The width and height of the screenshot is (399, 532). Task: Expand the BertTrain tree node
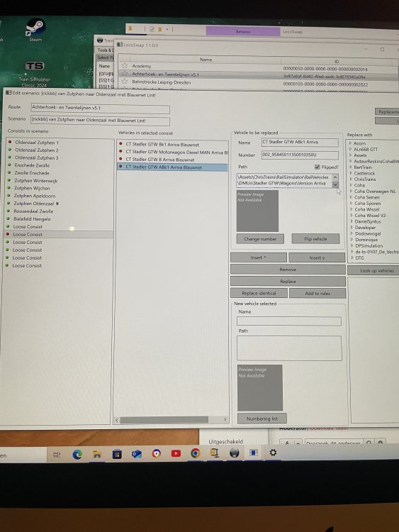point(351,167)
